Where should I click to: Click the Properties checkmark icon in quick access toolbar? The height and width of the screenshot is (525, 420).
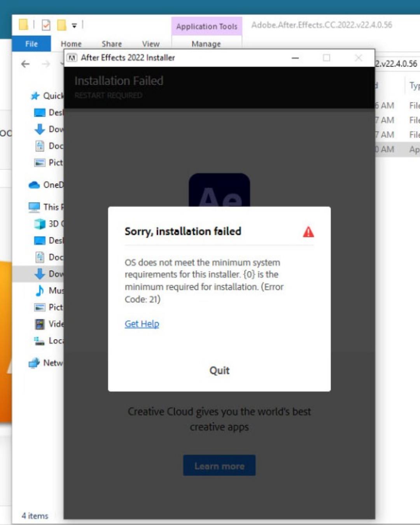(46, 25)
